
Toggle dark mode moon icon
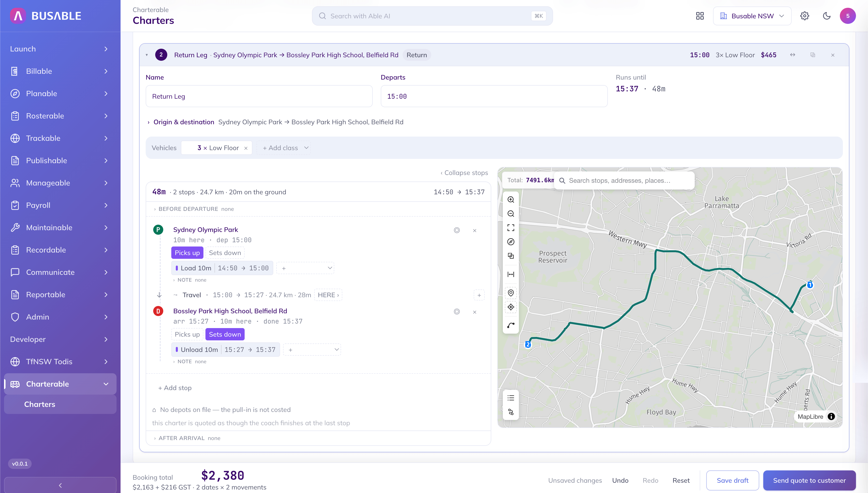[827, 16]
